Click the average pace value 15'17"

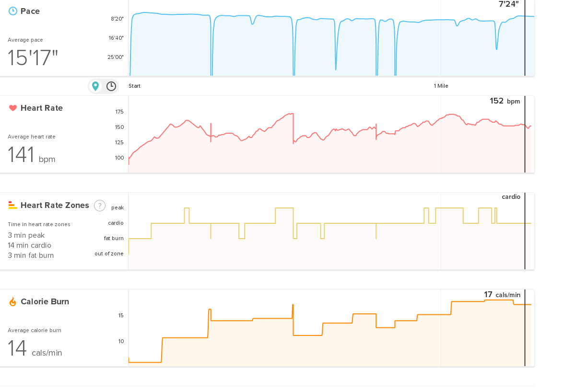coord(33,58)
